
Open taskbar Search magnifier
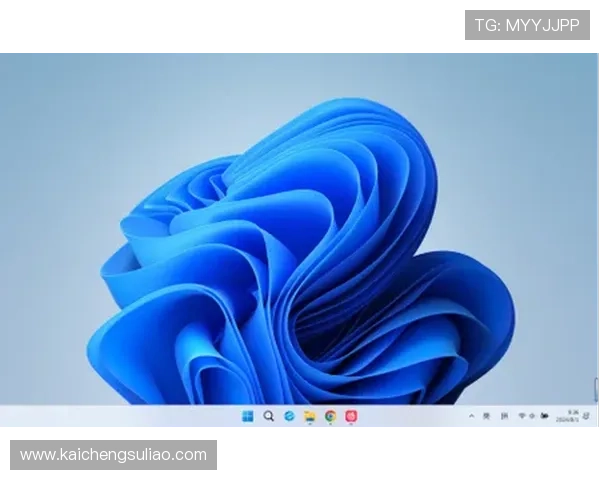(268, 416)
